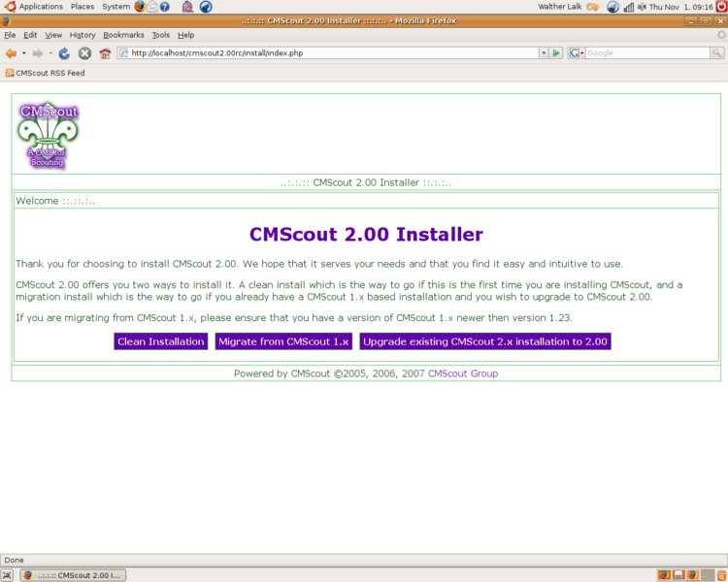The image size is (728, 582).
Task: Follow the CMScout Group link
Action: click(x=463, y=373)
